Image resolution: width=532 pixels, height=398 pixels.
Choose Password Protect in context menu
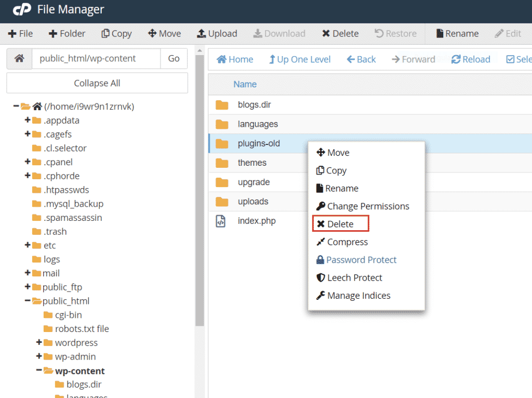[x=356, y=260]
